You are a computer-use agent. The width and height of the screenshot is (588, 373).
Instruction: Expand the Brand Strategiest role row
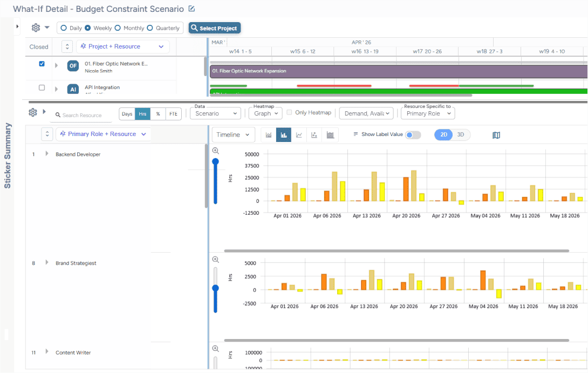pyautogui.click(x=47, y=262)
